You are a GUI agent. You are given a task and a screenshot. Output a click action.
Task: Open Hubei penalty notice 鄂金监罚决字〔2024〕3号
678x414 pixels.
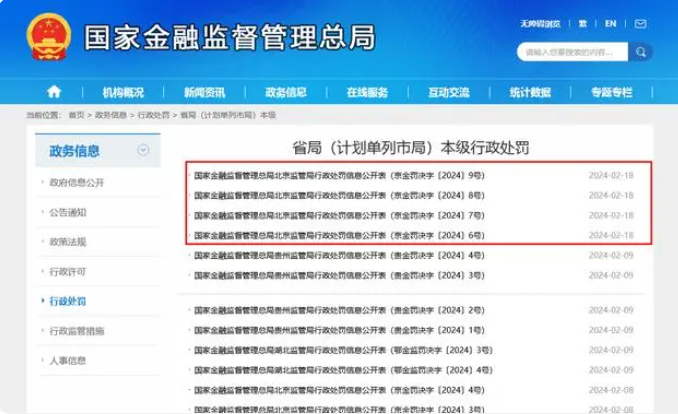tap(343, 350)
